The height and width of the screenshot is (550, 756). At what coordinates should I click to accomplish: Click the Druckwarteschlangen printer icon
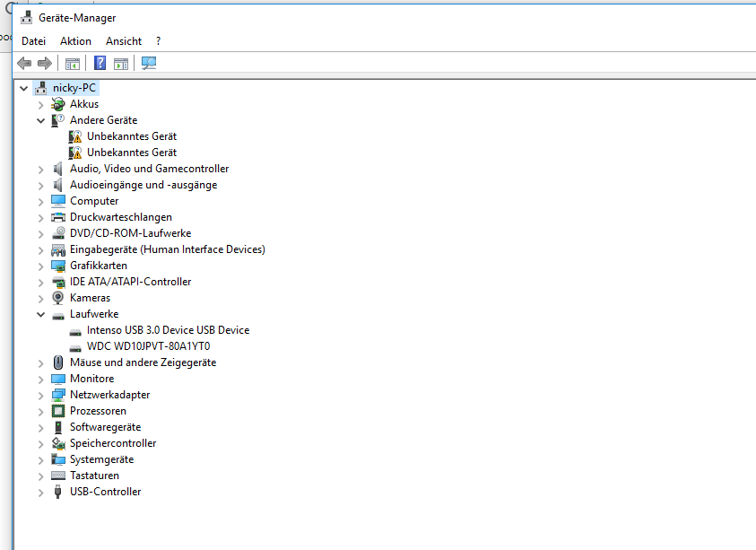click(x=58, y=217)
